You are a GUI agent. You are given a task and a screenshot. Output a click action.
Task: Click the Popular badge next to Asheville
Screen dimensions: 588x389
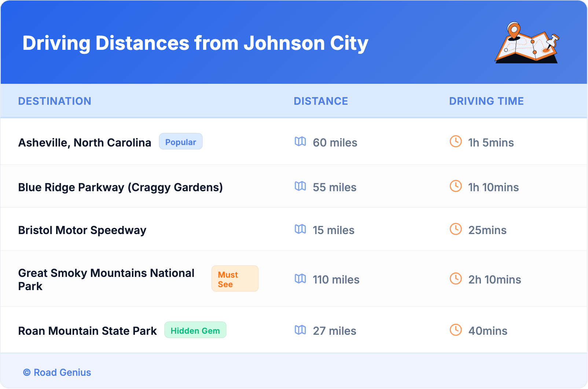point(181,142)
